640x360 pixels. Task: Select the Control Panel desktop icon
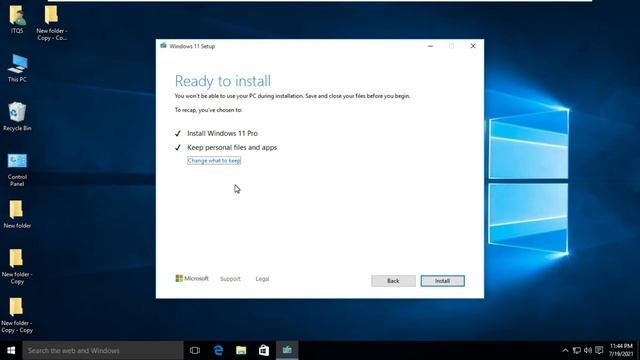tap(17, 170)
